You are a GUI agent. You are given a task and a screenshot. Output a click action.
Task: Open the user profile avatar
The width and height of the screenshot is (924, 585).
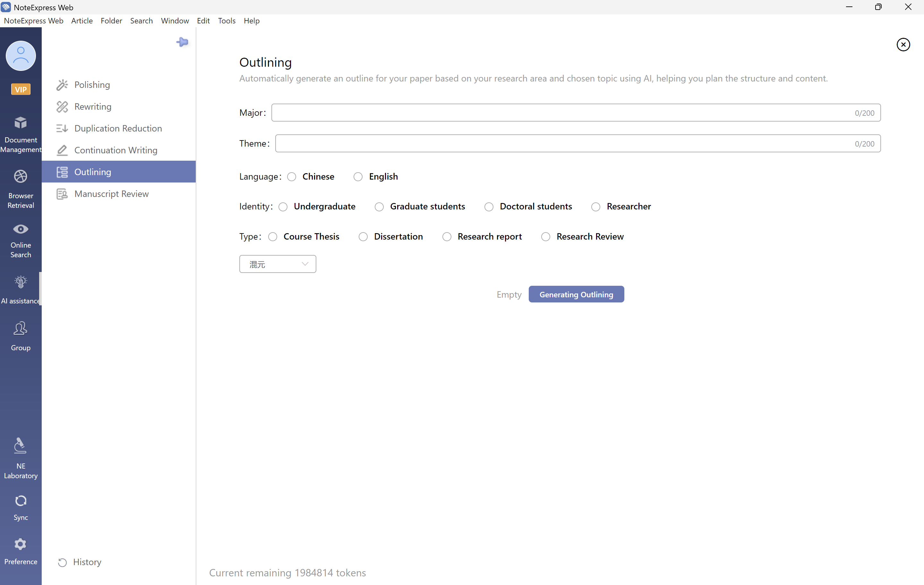coord(21,56)
